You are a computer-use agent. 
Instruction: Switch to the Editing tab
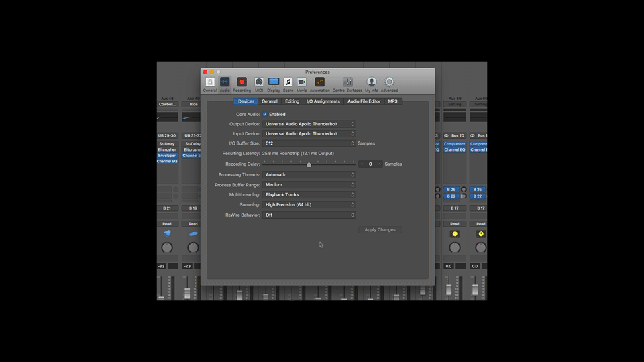[292, 101]
